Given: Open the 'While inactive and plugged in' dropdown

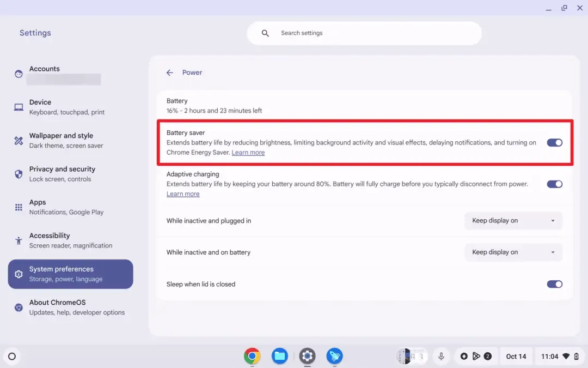Looking at the screenshot, I should pyautogui.click(x=513, y=221).
